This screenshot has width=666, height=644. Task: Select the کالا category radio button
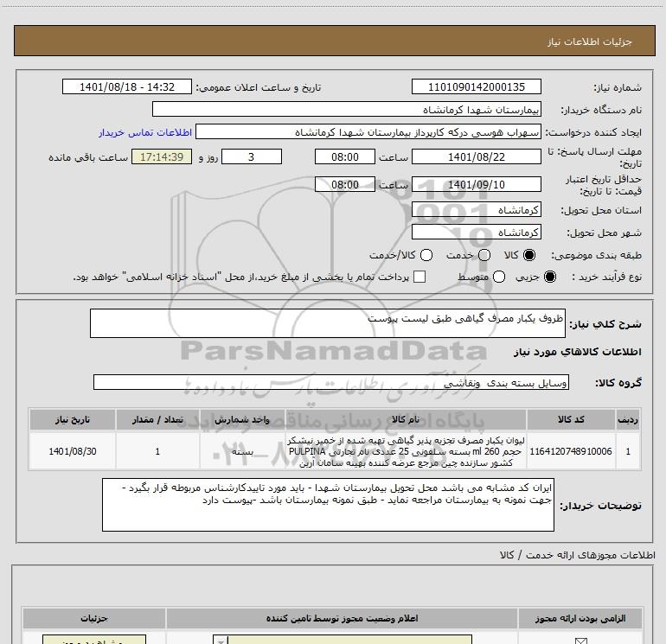click(x=529, y=255)
